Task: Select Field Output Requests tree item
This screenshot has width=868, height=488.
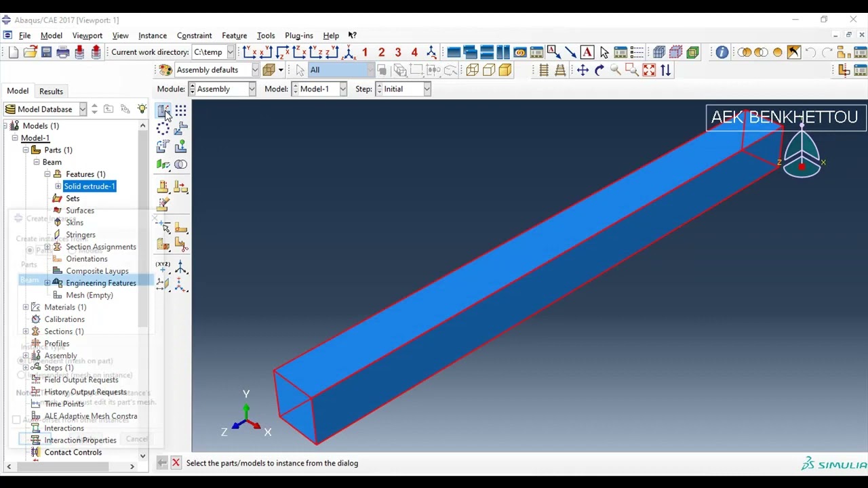Action: pyautogui.click(x=81, y=380)
